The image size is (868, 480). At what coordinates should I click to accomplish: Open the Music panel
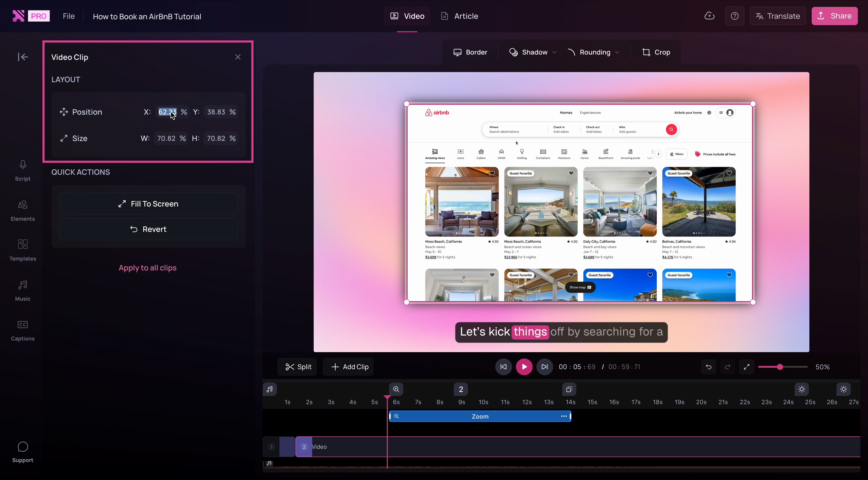22,290
